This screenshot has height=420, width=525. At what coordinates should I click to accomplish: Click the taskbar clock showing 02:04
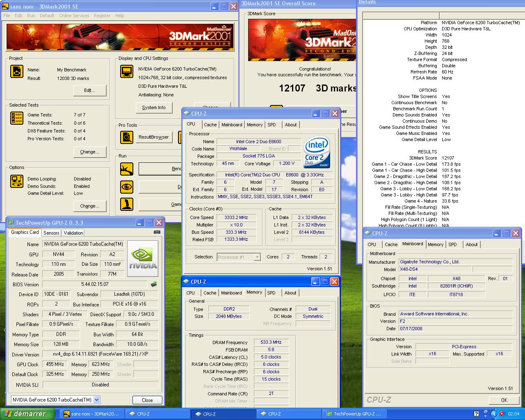pyautogui.click(x=514, y=414)
